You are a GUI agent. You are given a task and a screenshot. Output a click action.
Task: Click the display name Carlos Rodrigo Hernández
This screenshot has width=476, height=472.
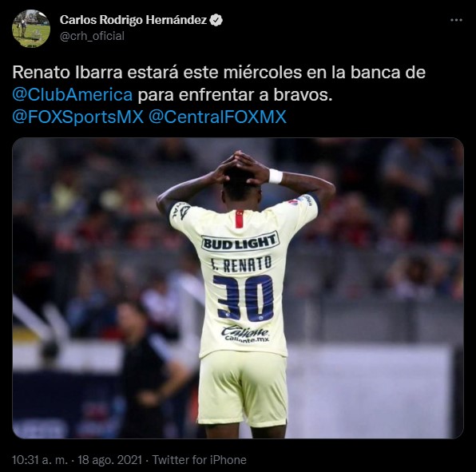(x=133, y=20)
